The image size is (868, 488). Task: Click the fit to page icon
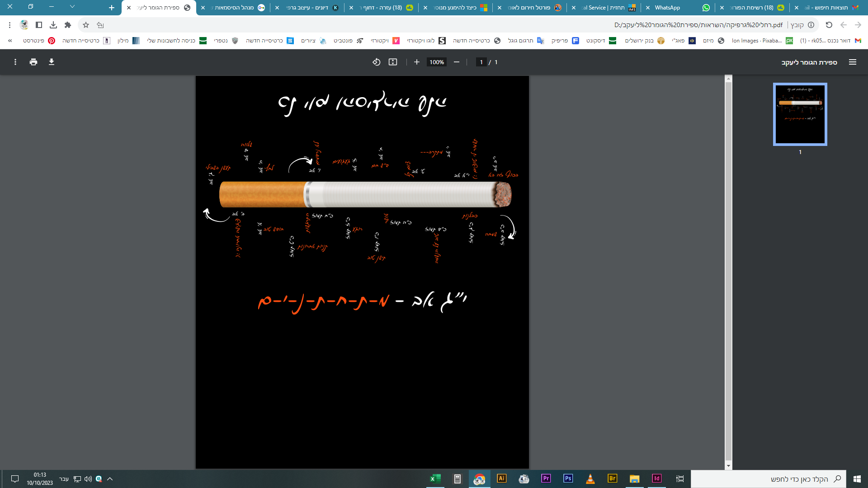point(393,62)
